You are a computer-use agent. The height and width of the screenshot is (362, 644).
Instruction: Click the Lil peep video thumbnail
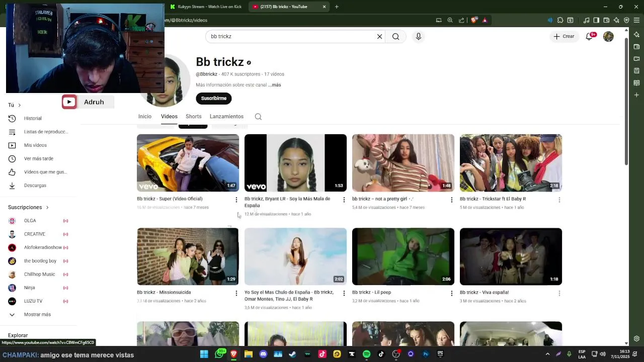(x=403, y=256)
